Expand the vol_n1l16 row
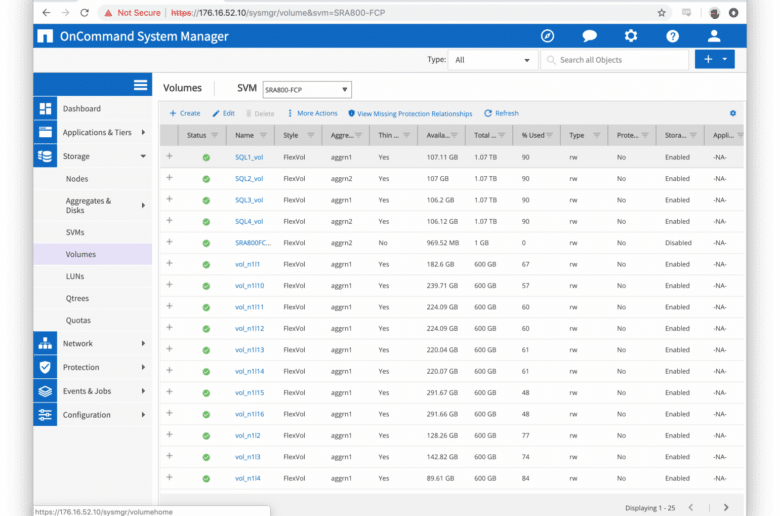Viewport: 780px width, 516px height. 169,413
